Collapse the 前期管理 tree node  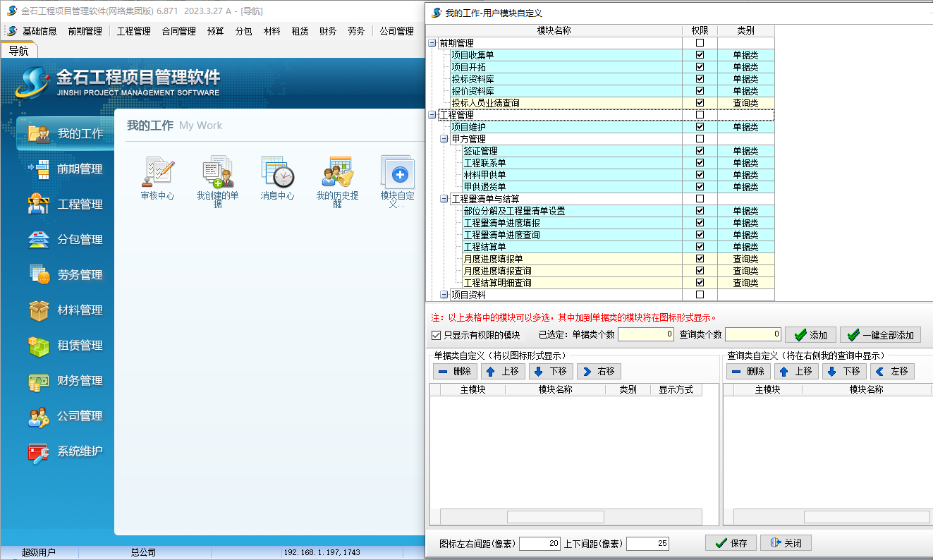click(432, 43)
